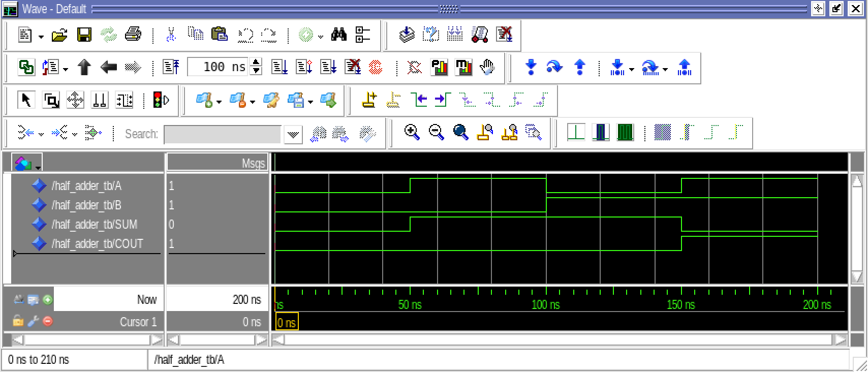Open a file with the Open icon
Image resolution: width=868 pixels, height=372 pixels.
59,35
